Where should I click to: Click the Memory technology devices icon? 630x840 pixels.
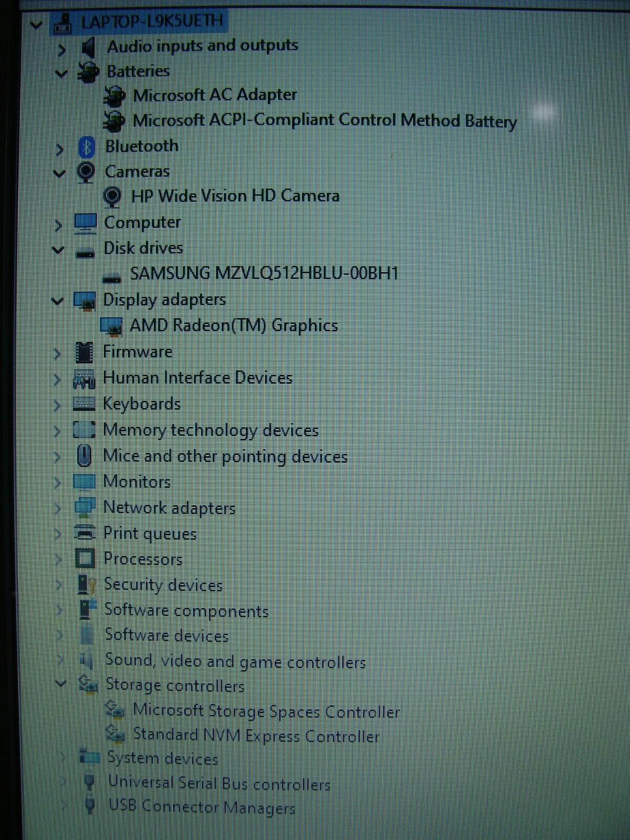(x=84, y=429)
